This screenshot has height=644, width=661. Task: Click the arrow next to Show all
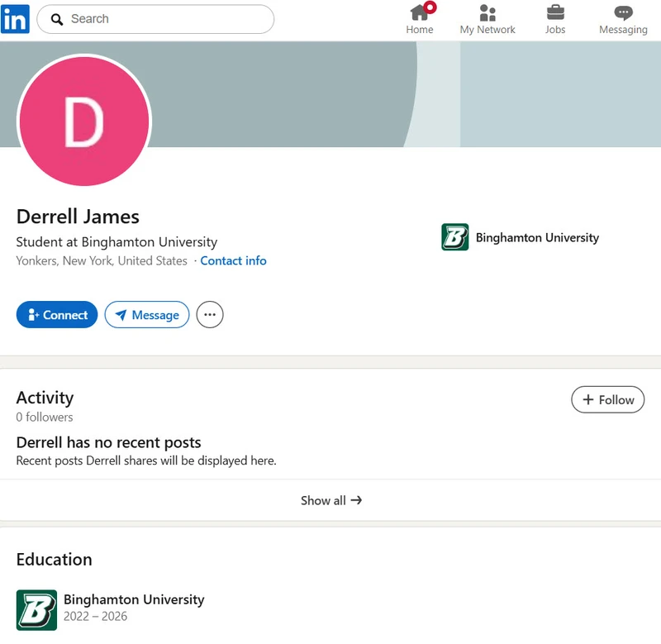pyautogui.click(x=357, y=500)
